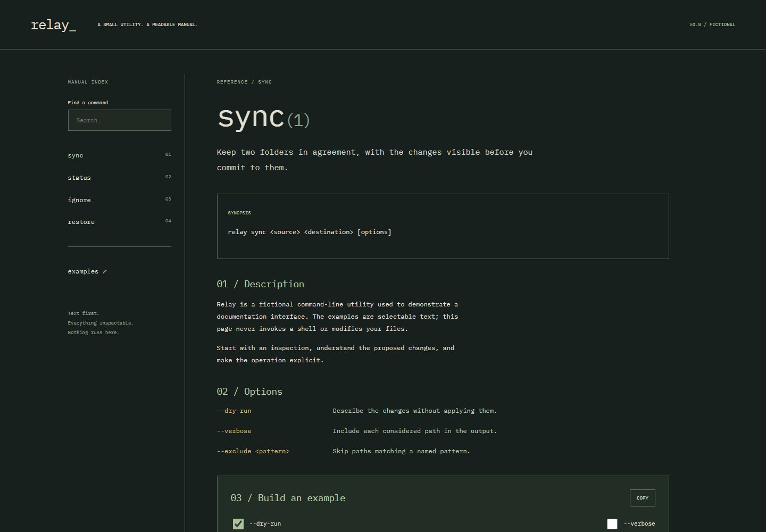Image resolution: width=766 pixels, height=532 pixels.
Task: Click the Find a command label
Action: pos(88,103)
